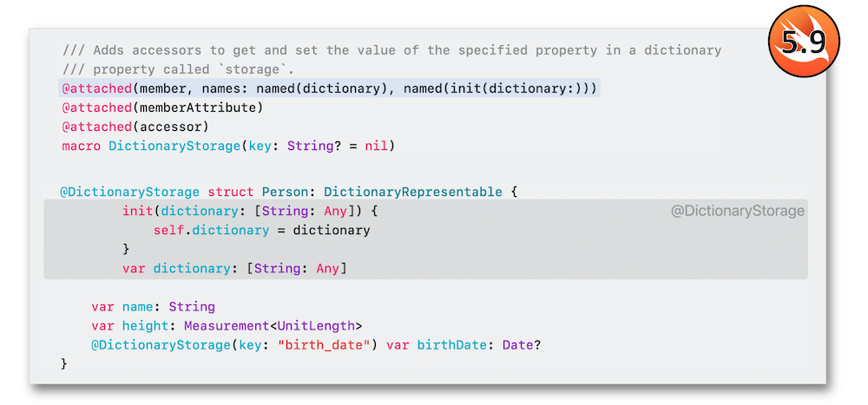Click the var name: String property
This screenshot has width=868, height=405.
(x=154, y=306)
